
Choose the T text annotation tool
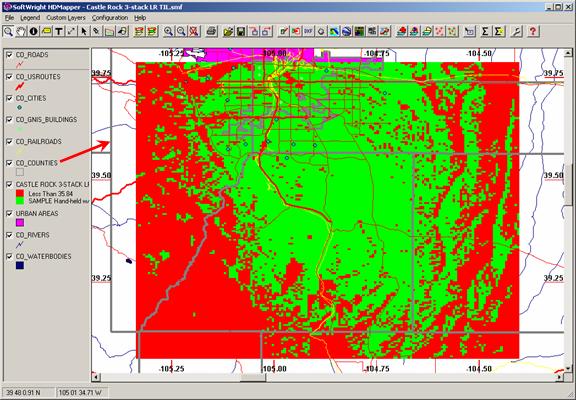(x=58, y=32)
